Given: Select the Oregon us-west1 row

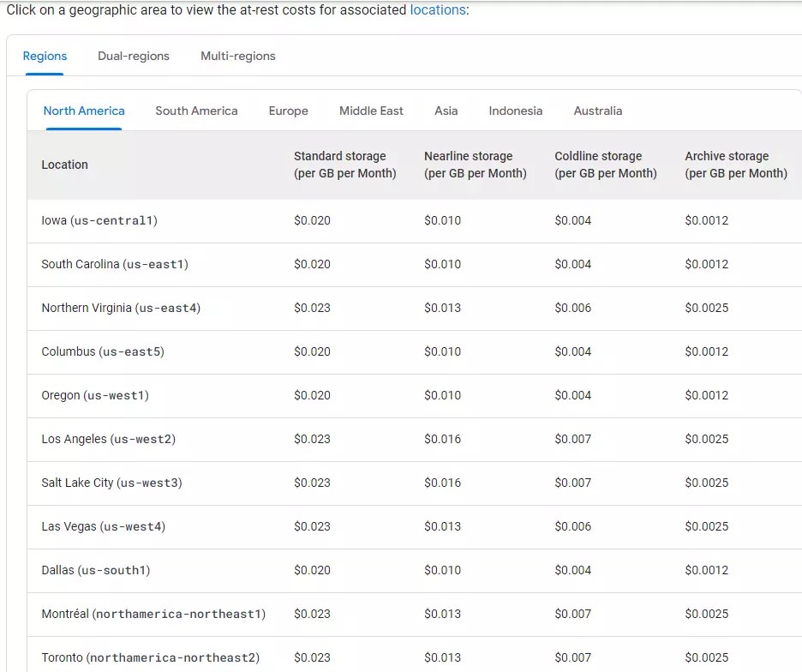Looking at the screenshot, I should pyautogui.click(x=93, y=395).
